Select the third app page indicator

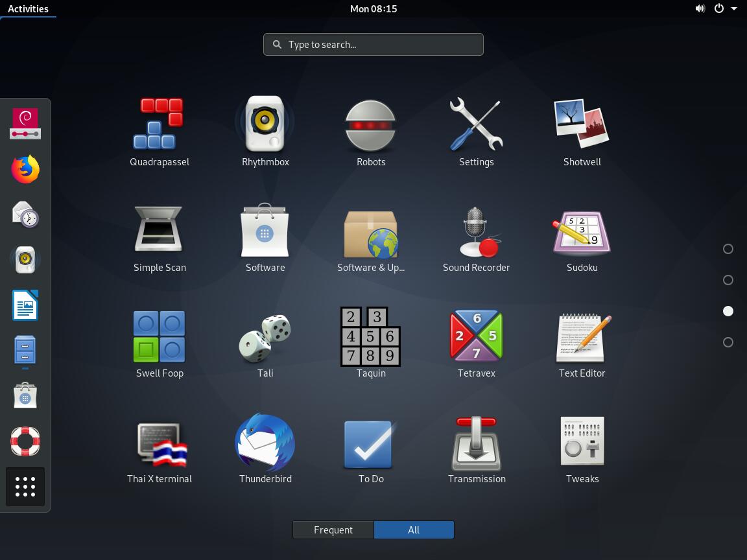tap(728, 311)
